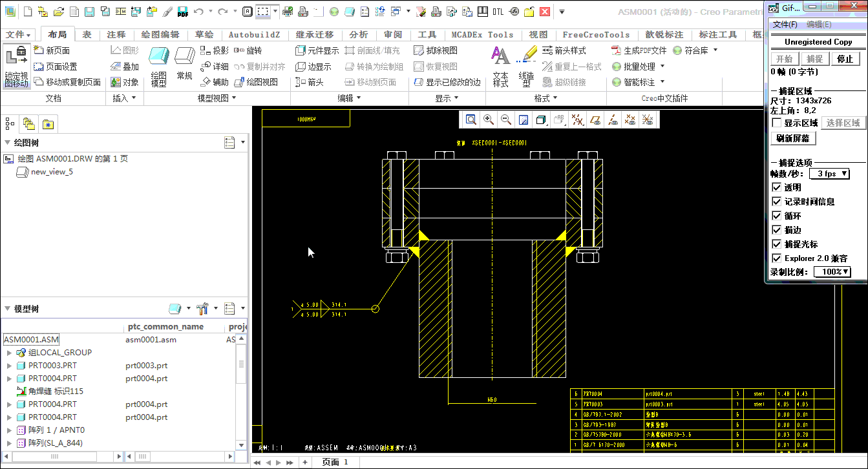Toggle the 记录时间信息 checkbox in Gif window
This screenshot has width=868, height=469.
click(777, 202)
